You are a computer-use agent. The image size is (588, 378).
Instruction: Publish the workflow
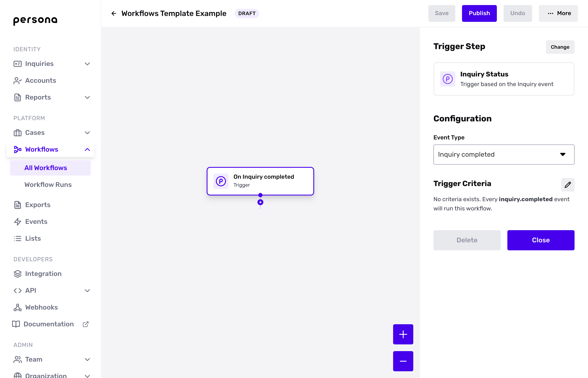(x=479, y=13)
